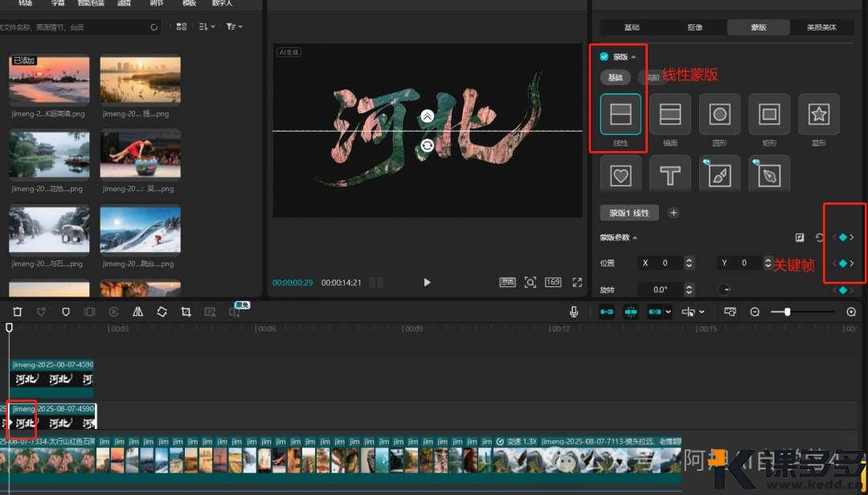Select the pen mask with diamond badge
868x495 pixels.
point(769,175)
